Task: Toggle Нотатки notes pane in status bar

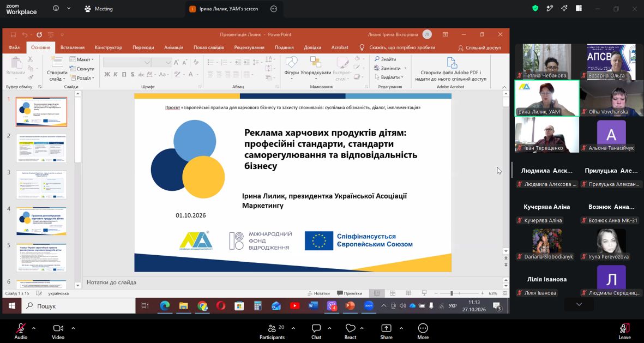Action: pyautogui.click(x=318, y=293)
